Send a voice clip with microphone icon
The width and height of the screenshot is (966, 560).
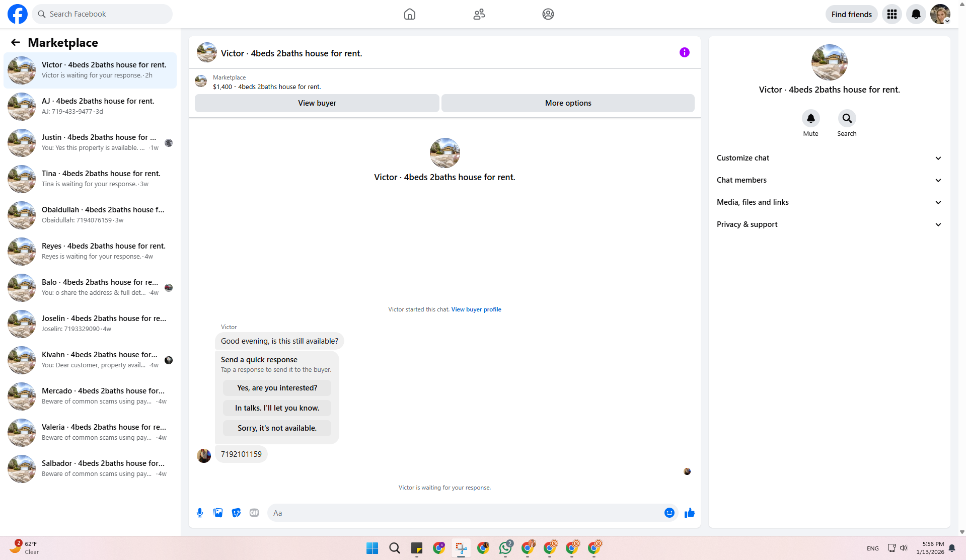(200, 513)
